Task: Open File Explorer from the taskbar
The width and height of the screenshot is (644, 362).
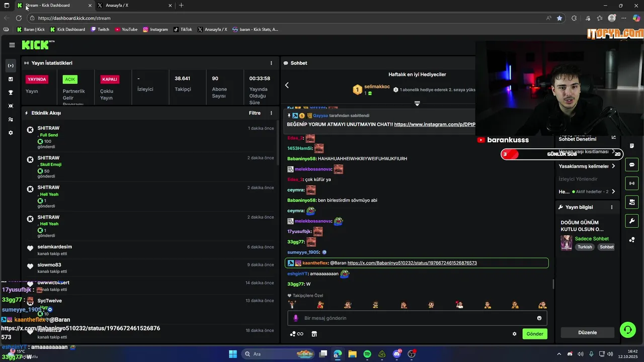Action: point(352,354)
